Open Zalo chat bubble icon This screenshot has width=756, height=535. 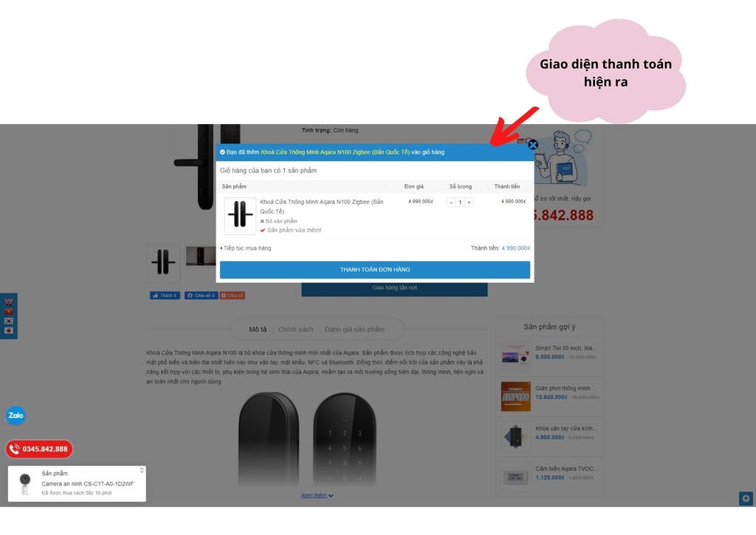[x=16, y=415]
